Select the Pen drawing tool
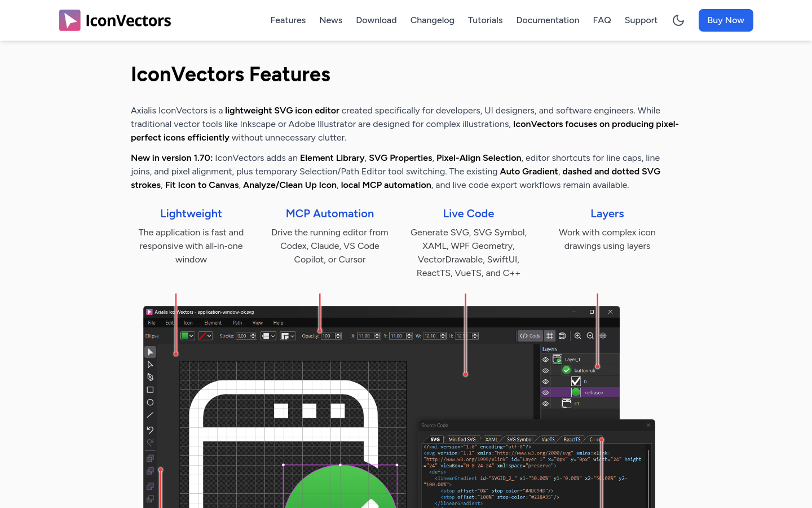812x508 pixels. (x=150, y=377)
